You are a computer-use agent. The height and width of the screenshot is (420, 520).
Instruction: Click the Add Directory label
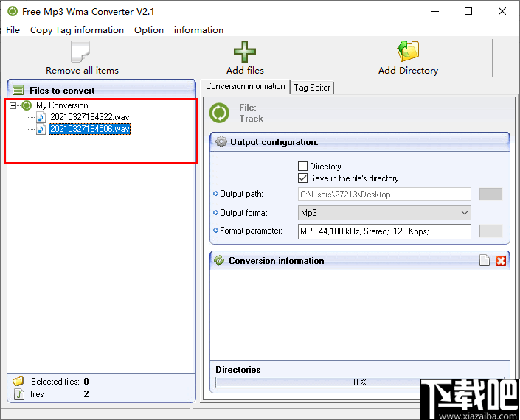tap(408, 71)
